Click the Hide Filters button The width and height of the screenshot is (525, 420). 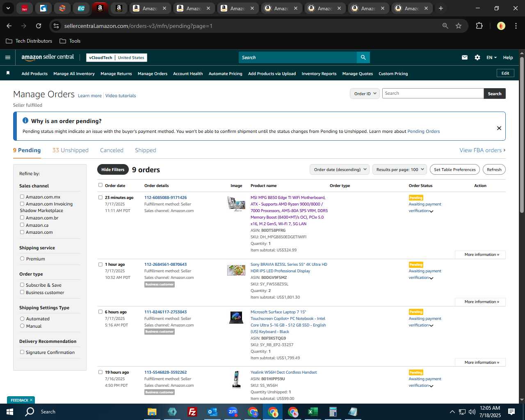(x=113, y=169)
